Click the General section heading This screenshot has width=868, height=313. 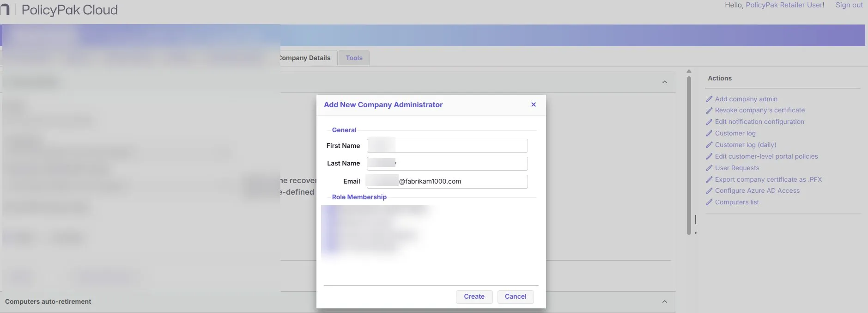(344, 130)
